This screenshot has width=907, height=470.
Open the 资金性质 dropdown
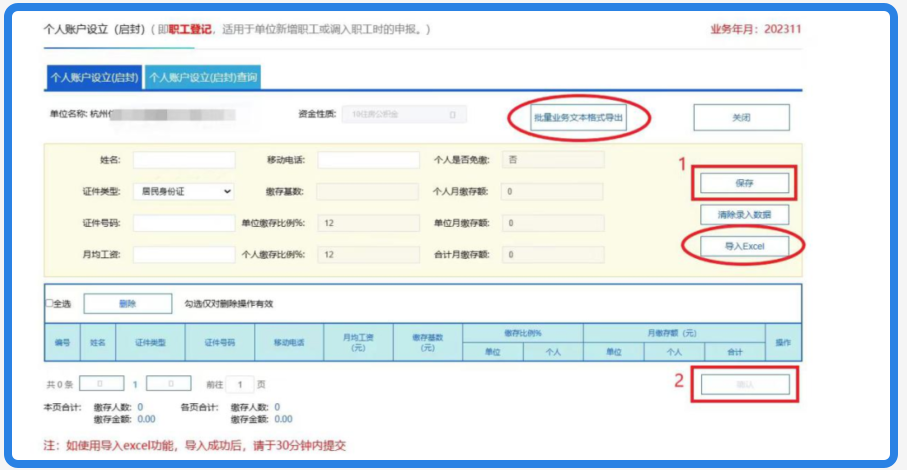[404, 114]
